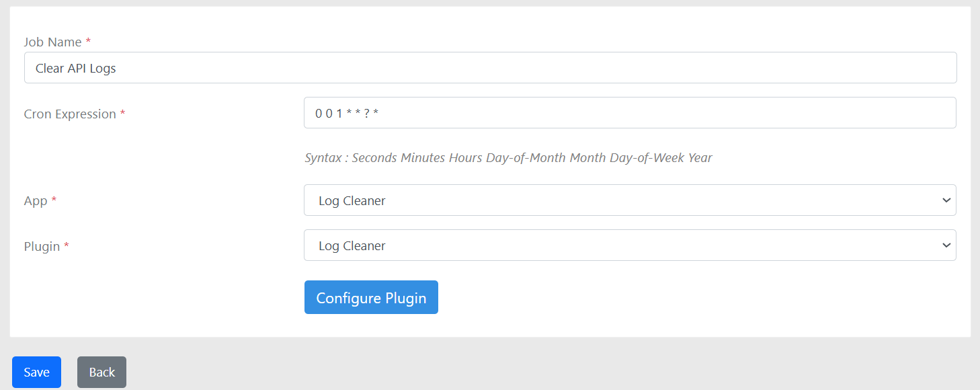Go back using the Back button
Image resolution: width=980 pixels, height=390 pixels.
pyautogui.click(x=101, y=372)
